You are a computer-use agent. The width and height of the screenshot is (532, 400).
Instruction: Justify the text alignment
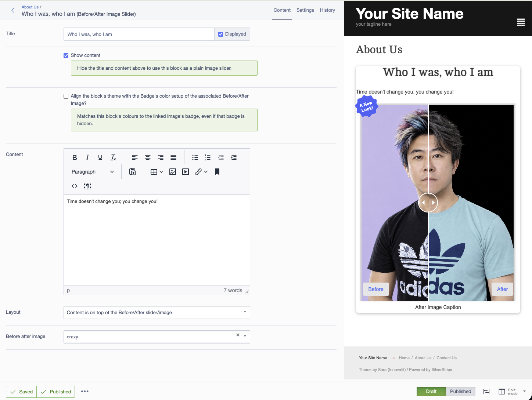tap(173, 157)
